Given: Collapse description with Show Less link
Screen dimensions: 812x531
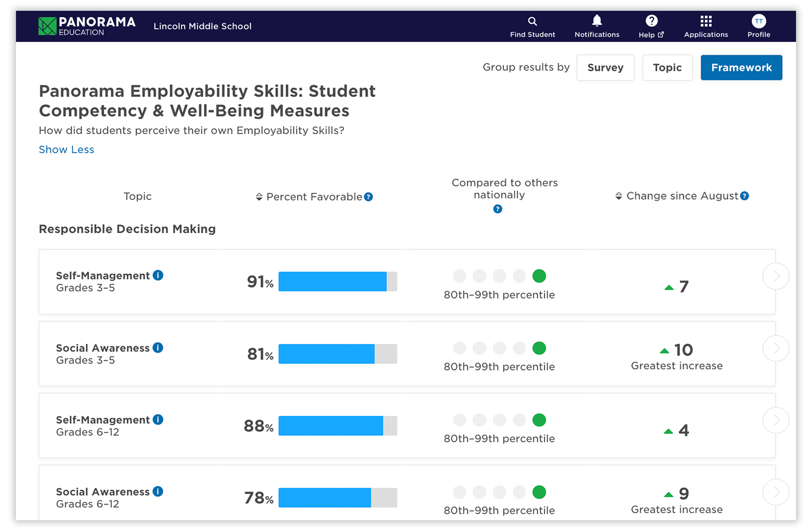Looking at the screenshot, I should click(66, 149).
